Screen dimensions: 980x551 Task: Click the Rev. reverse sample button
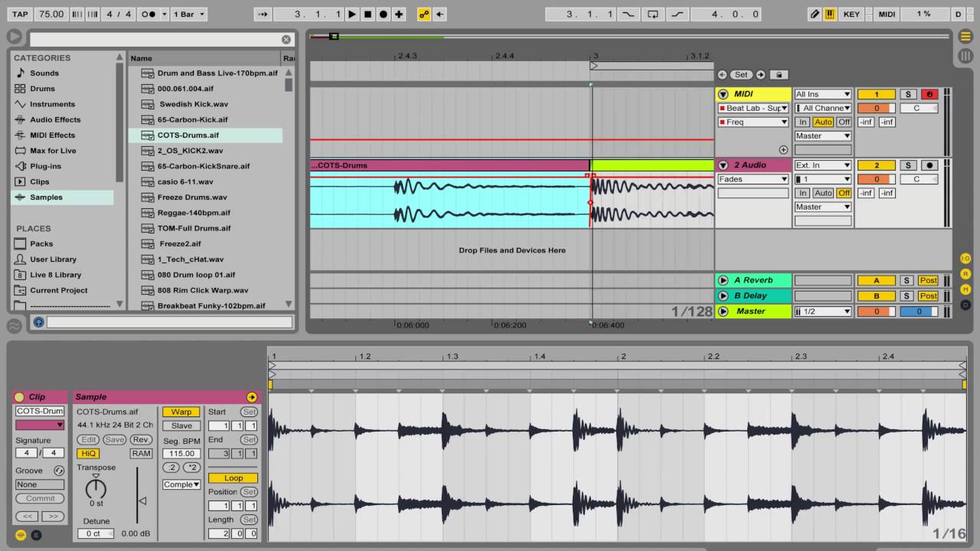click(x=141, y=439)
